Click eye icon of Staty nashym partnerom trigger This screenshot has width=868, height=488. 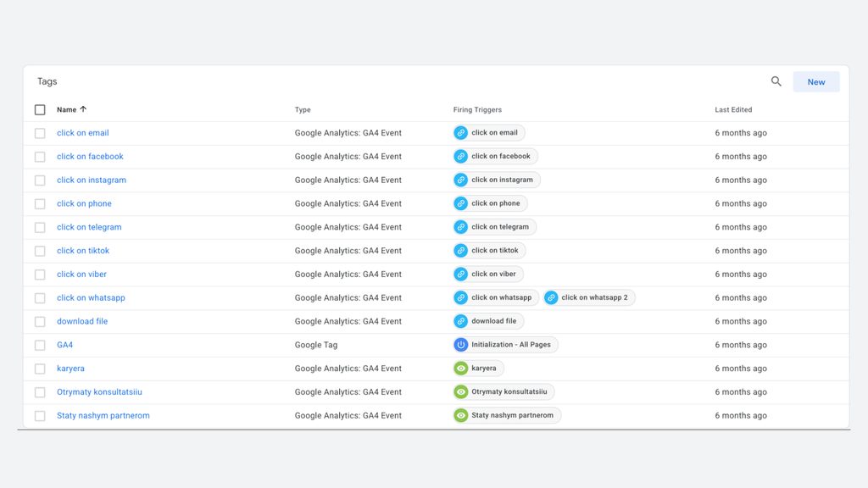tap(460, 415)
